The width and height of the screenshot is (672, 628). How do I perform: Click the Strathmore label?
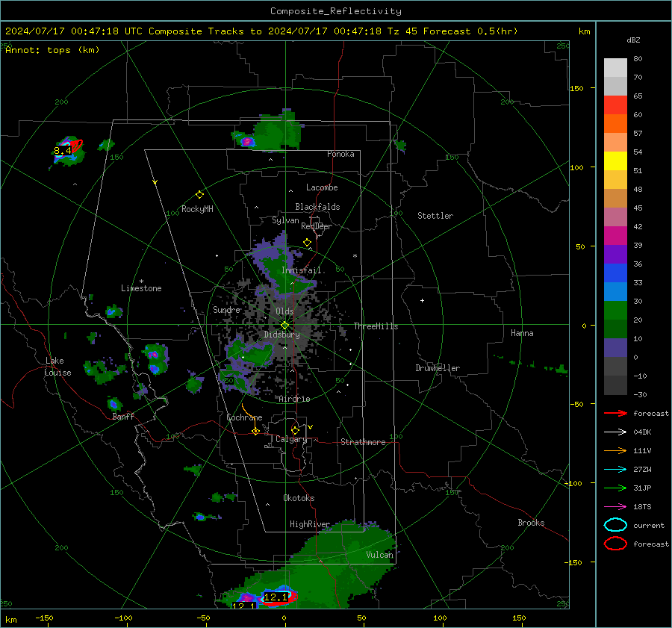pyautogui.click(x=363, y=442)
